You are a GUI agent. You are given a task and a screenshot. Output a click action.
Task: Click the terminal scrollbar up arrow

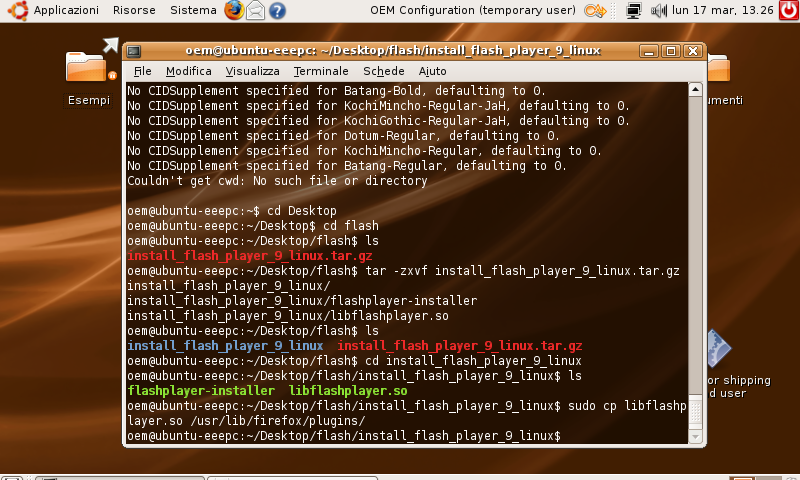click(x=695, y=90)
